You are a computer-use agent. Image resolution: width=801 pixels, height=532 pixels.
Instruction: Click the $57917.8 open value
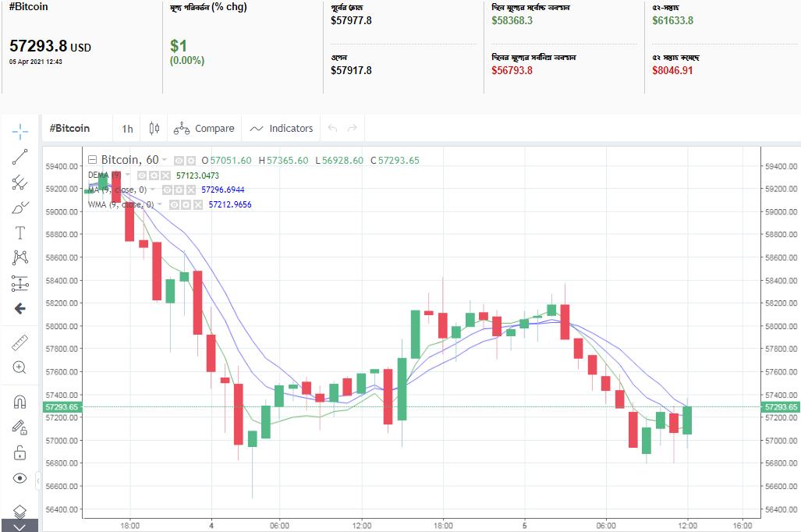tap(352, 70)
